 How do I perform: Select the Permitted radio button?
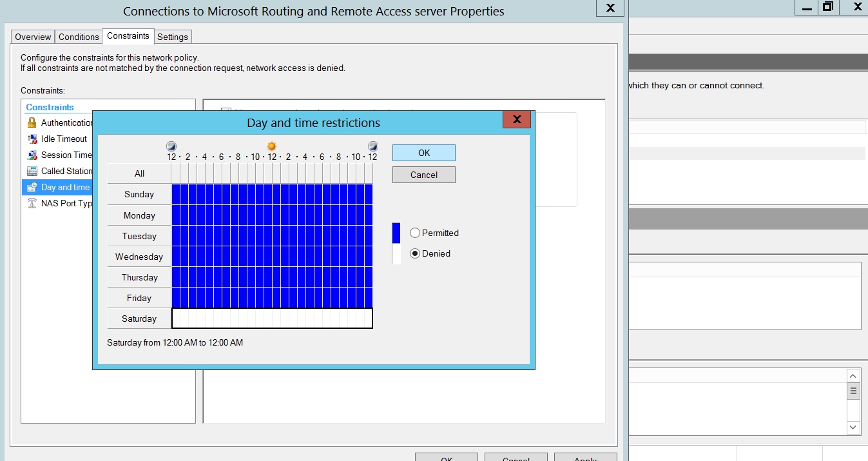pos(415,233)
